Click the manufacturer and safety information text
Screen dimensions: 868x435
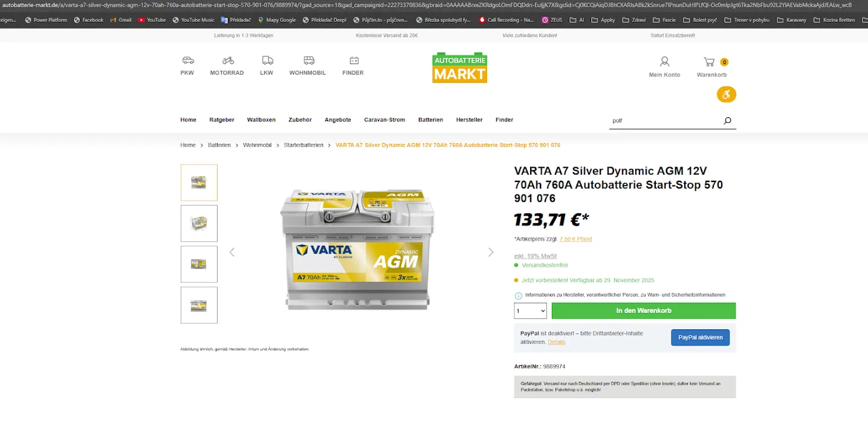pyautogui.click(x=625, y=295)
